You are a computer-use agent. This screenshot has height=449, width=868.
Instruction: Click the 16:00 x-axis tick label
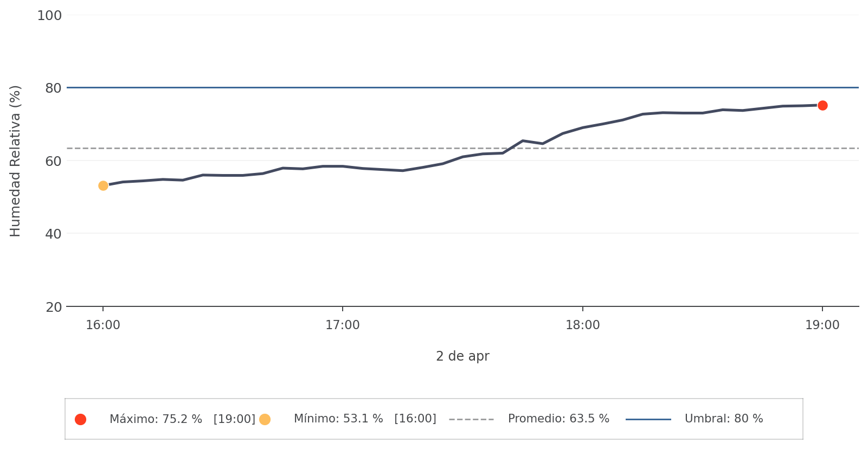coord(103,325)
